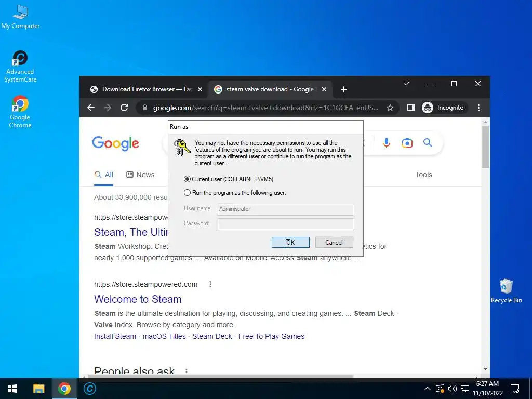Click the Google search magnifier button
Viewport: 532px width, 399px height.
click(428, 143)
